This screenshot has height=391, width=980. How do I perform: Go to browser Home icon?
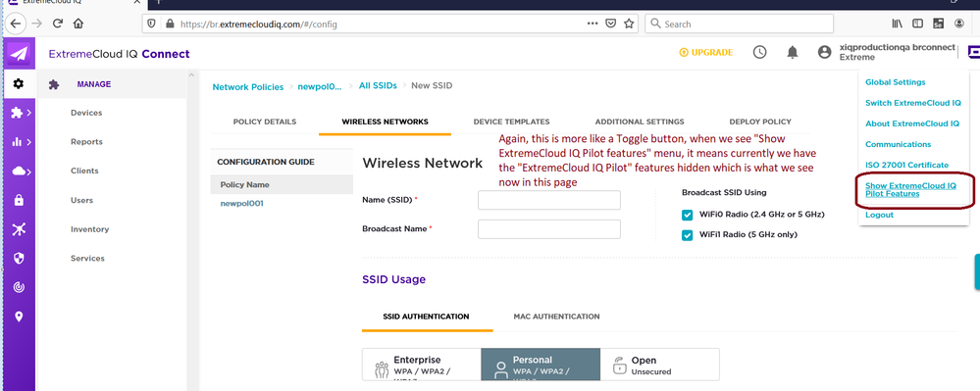pyautogui.click(x=78, y=24)
